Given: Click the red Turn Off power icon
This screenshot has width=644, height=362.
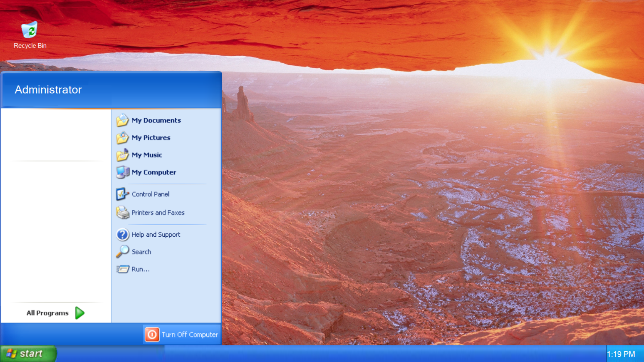Looking at the screenshot, I should [152, 335].
